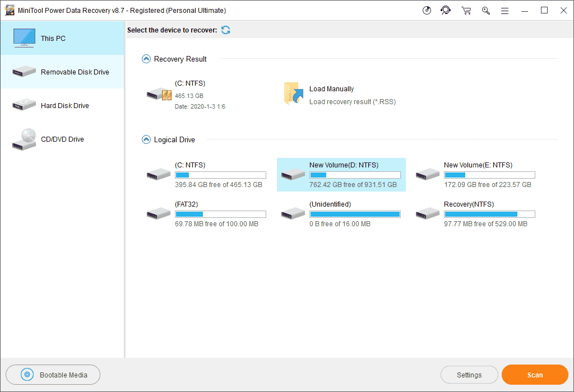Collapse the Logical Drive section

146,139
